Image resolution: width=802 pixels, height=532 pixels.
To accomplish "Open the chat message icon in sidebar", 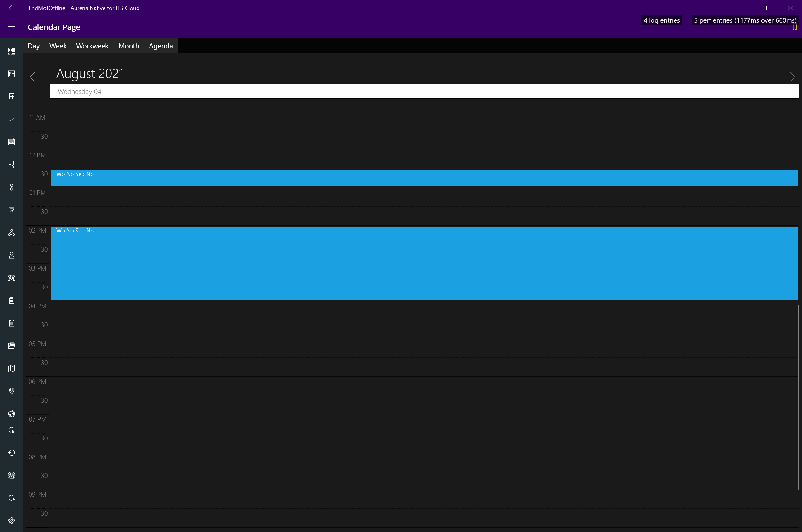I will coord(12,210).
